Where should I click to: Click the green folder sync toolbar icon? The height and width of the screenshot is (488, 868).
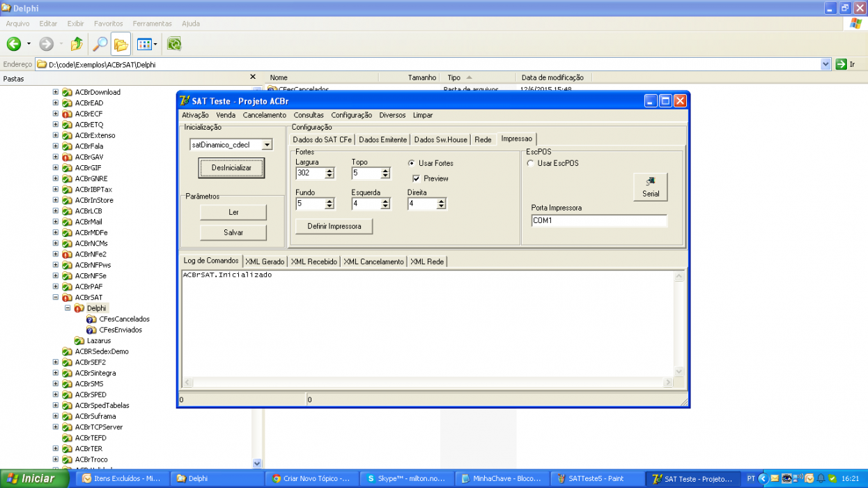click(174, 44)
